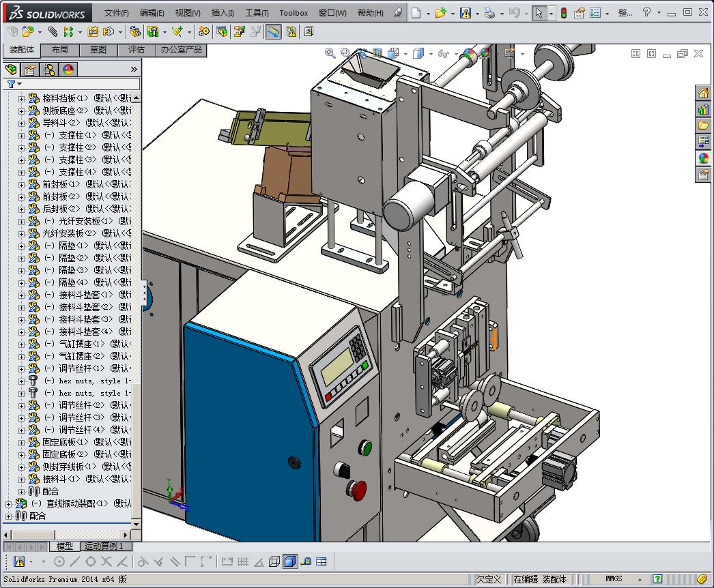Click the Mate paperclip icon in assembly toolbar

[53, 31]
